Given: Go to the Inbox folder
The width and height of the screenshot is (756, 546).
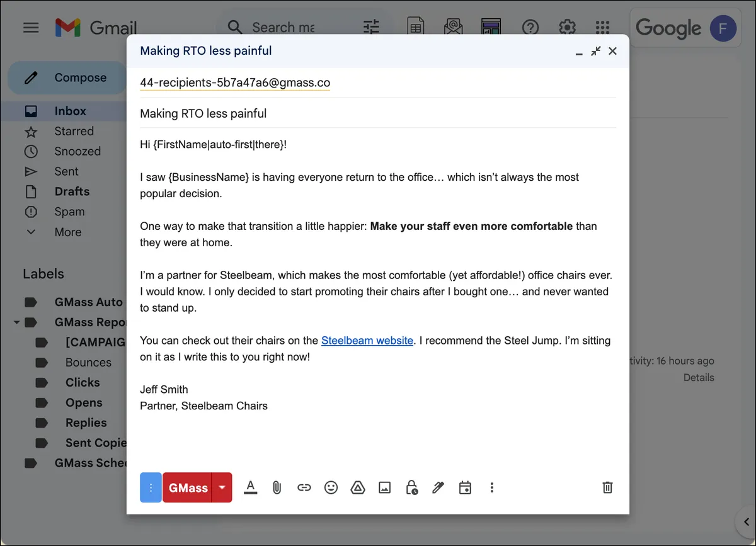Looking at the screenshot, I should [70, 111].
